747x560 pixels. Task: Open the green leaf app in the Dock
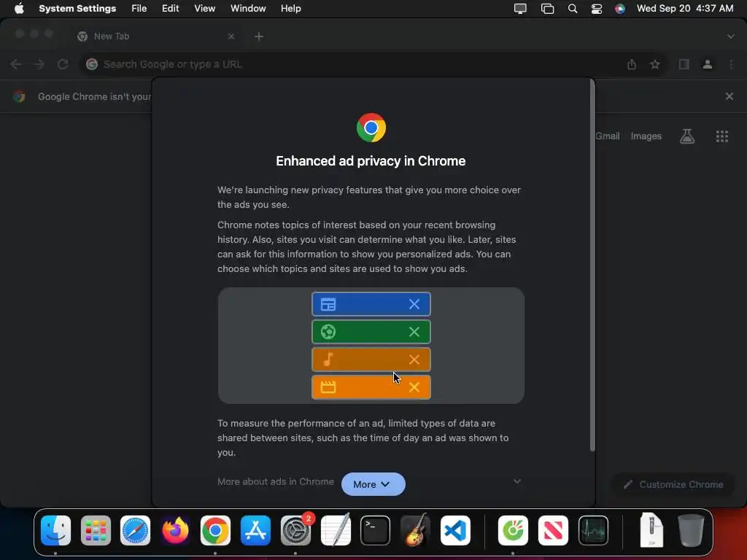513,530
